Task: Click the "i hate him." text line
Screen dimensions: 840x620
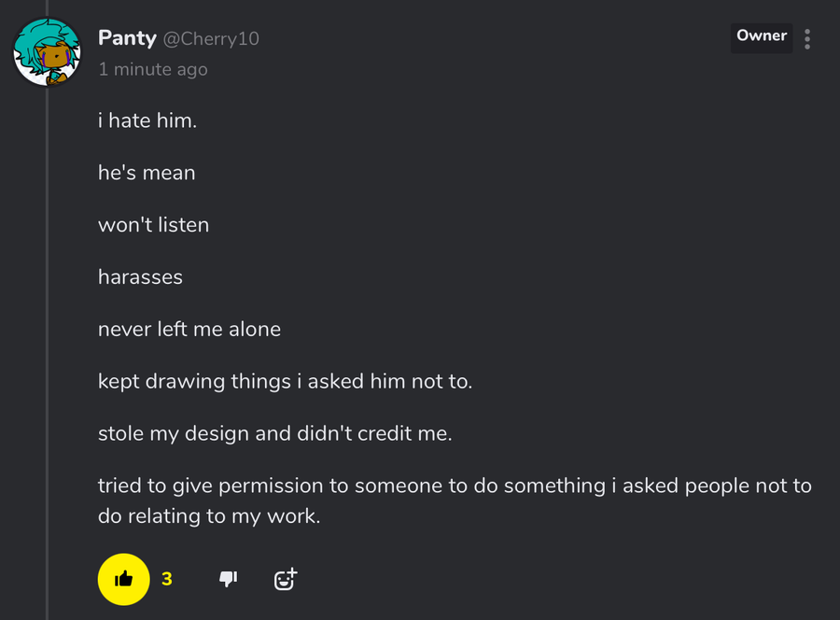Action: [x=147, y=120]
